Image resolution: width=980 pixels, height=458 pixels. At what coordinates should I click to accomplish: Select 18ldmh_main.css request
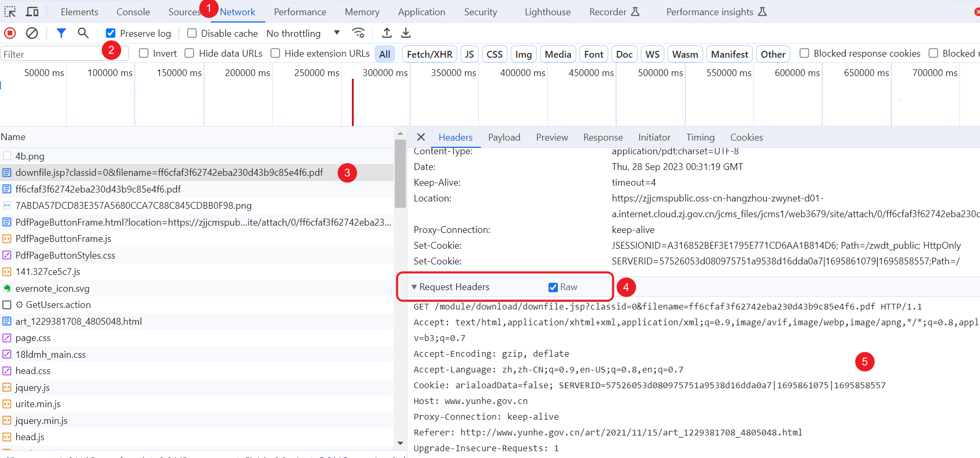[197, 354]
